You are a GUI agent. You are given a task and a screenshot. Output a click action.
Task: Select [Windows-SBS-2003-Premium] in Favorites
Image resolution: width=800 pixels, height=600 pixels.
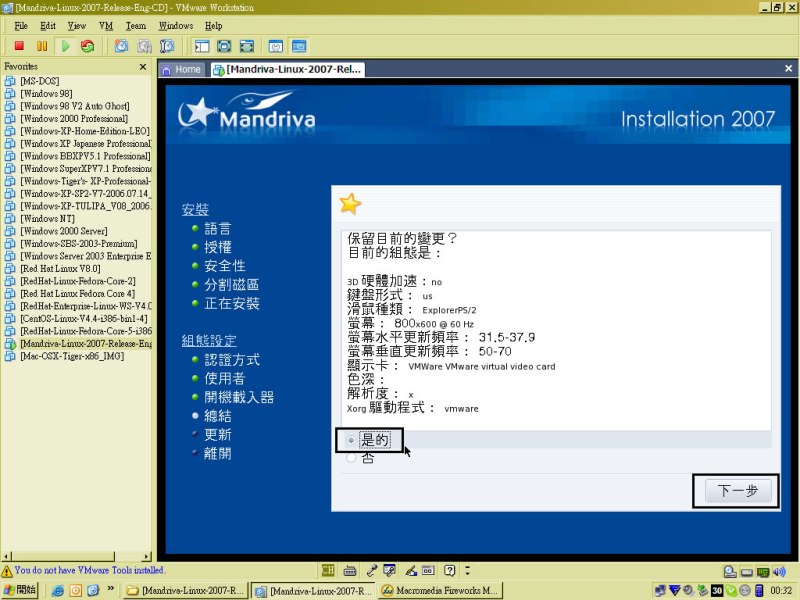tap(79, 243)
